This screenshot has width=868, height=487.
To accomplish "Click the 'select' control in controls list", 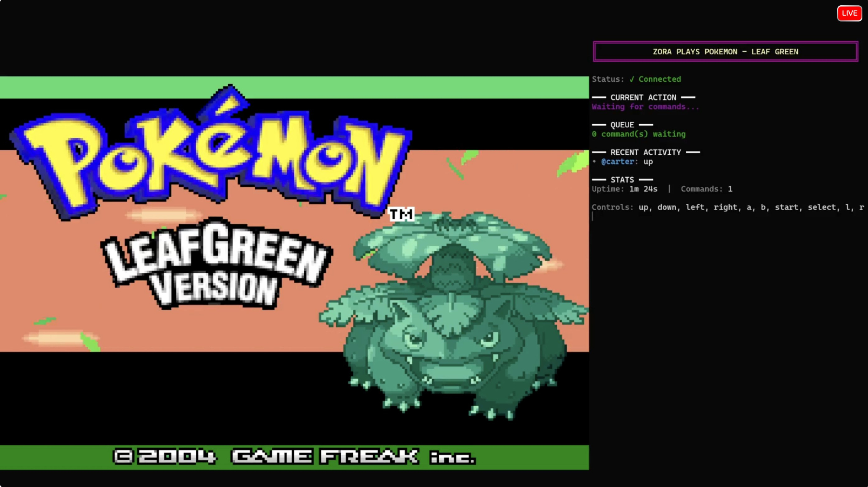I will pyautogui.click(x=822, y=207).
